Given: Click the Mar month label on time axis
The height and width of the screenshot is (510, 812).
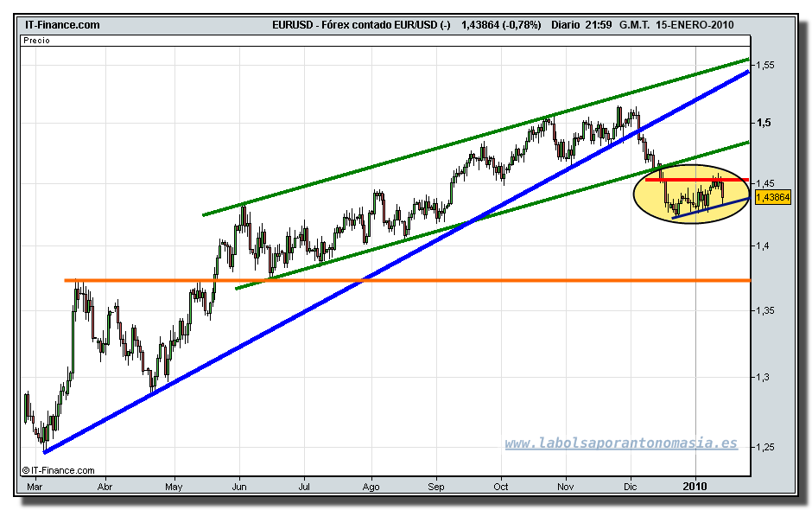Looking at the screenshot, I should point(35,487).
